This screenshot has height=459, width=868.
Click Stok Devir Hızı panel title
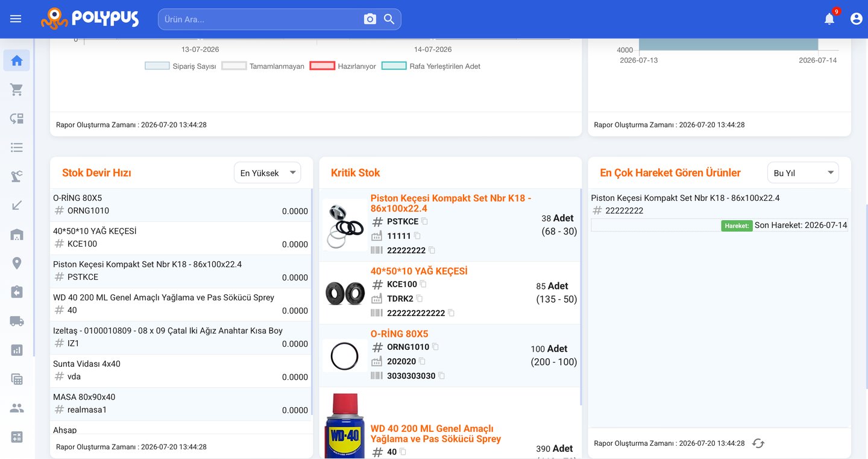click(x=96, y=173)
